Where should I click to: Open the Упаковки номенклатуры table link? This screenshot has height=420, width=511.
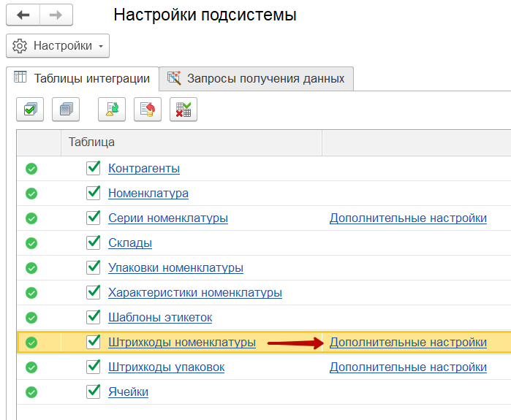pyautogui.click(x=175, y=267)
